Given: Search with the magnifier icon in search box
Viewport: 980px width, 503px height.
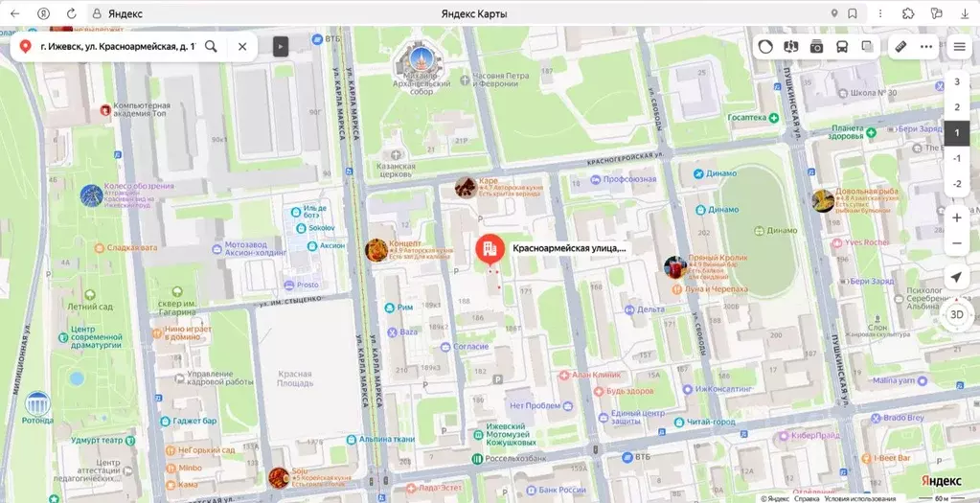Looking at the screenshot, I should 212,46.
